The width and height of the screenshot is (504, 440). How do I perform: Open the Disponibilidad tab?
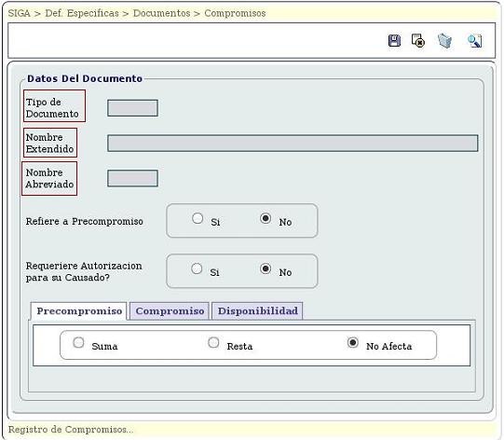tap(258, 311)
